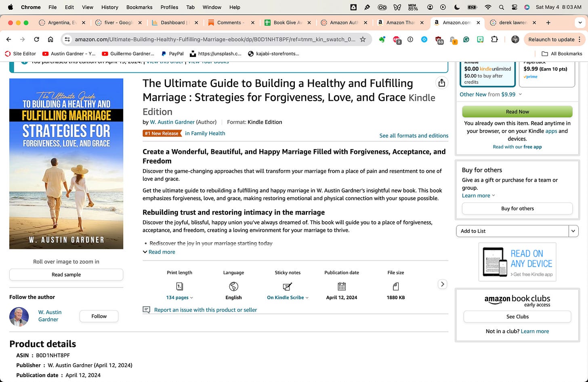This screenshot has height=382, width=588.
Task: Open the Add to List dropdown arrow
Action: pyautogui.click(x=573, y=231)
